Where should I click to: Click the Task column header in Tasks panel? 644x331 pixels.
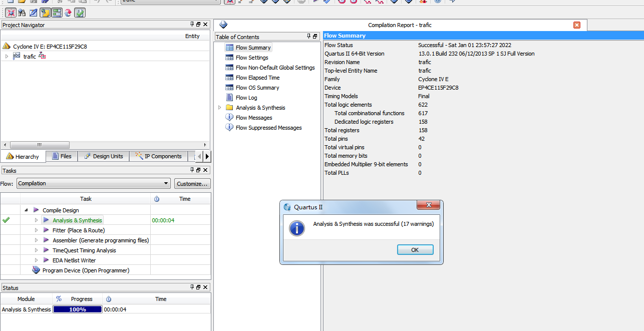(86, 199)
